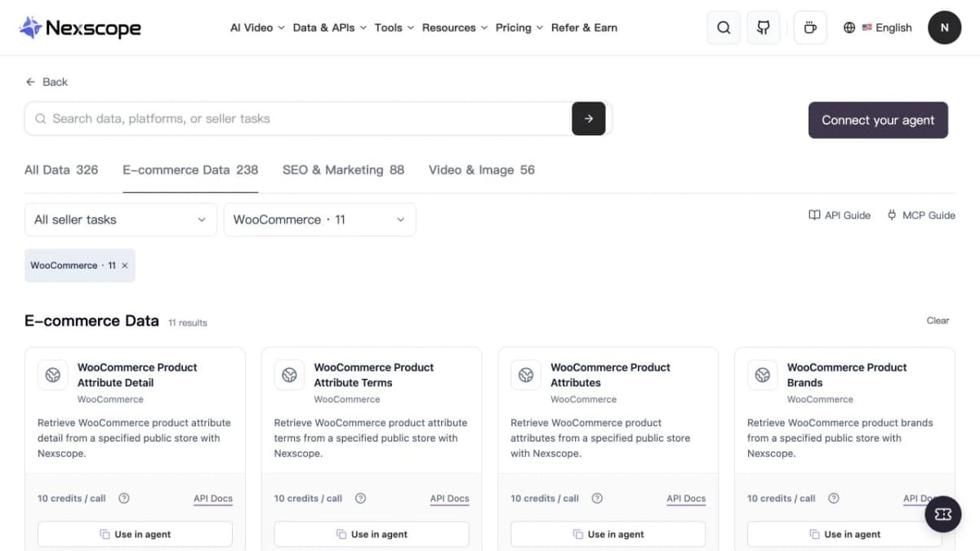The width and height of the screenshot is (980, 551).
Task: Click the coffee cup icon button
Action: click(810, 28)
